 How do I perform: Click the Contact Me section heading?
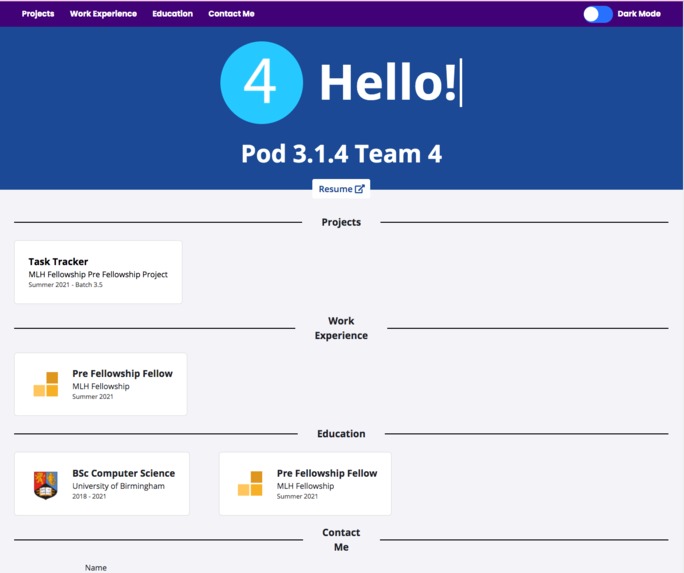point(341,539)
